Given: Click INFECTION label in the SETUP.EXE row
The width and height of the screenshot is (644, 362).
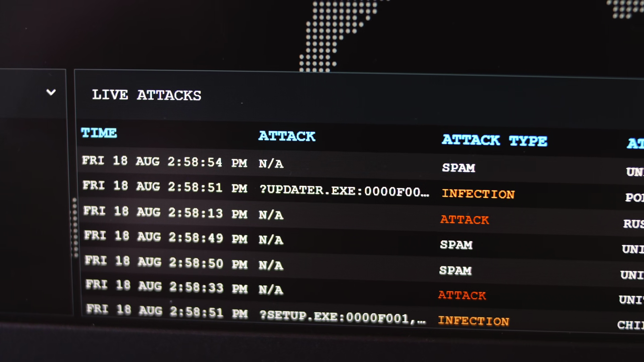Looking at the screenshot, I should (473, 321).
